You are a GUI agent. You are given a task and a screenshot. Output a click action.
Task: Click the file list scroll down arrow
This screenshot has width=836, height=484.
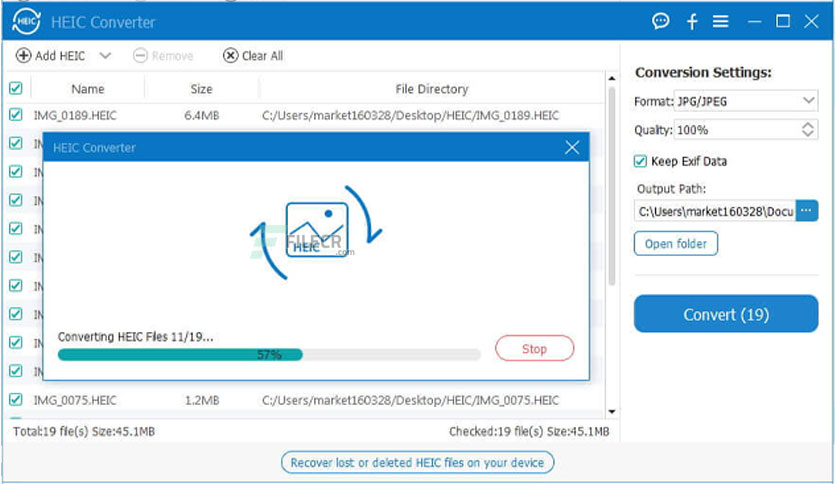click(612, 412)
